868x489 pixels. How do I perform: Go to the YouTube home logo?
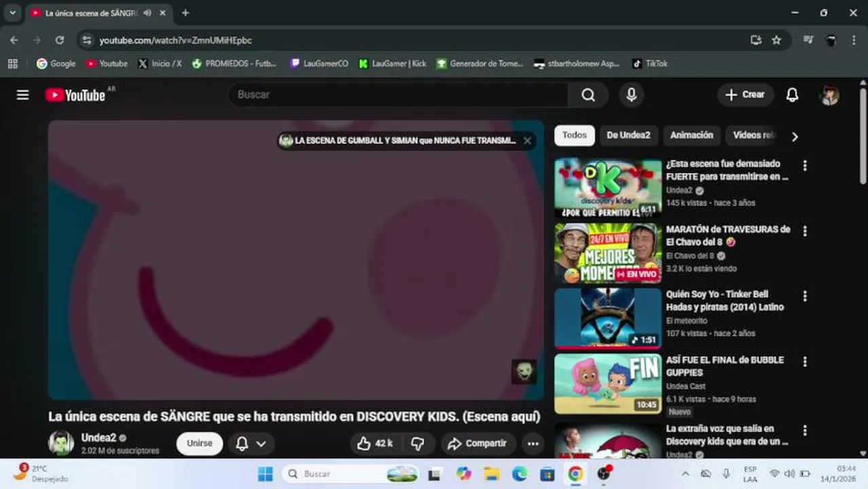(x=75, y=95)
